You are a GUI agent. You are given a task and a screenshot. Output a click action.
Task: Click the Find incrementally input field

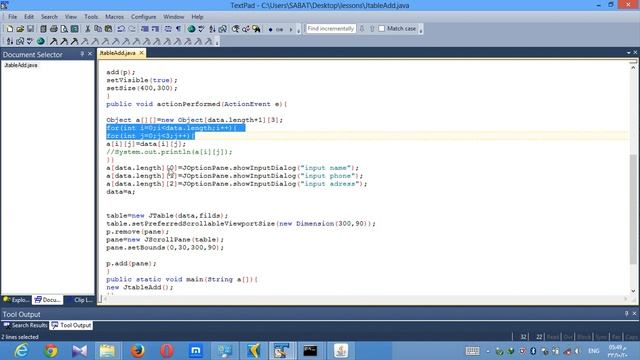(331, 29)
